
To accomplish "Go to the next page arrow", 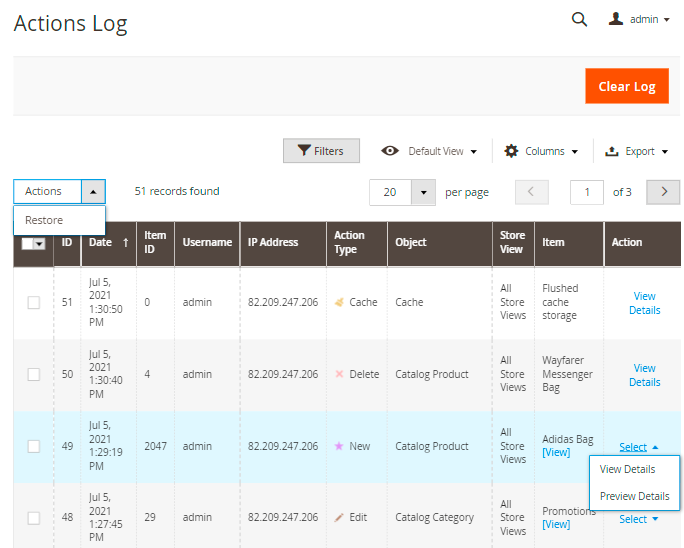I will click(x=663, y=192).
